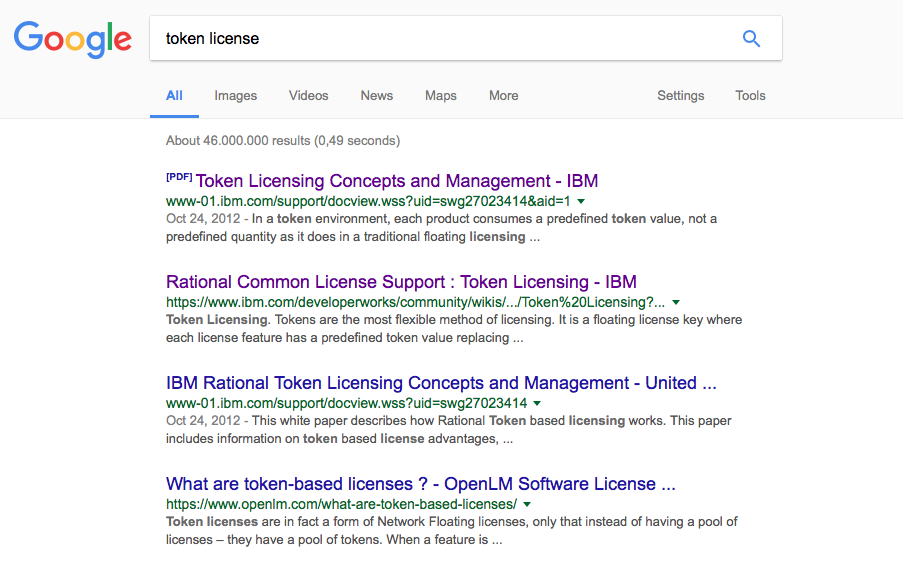Click the PDF tag on first result
Viewport: 903px width, 569px height.
click(179, 177)
